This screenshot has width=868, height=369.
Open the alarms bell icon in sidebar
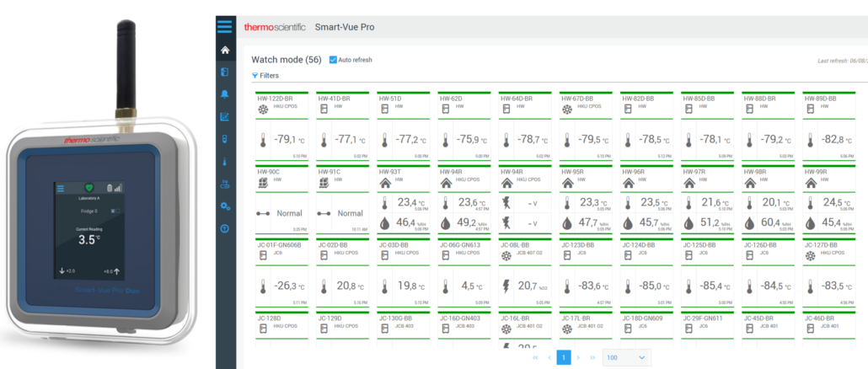pos(224,94)
